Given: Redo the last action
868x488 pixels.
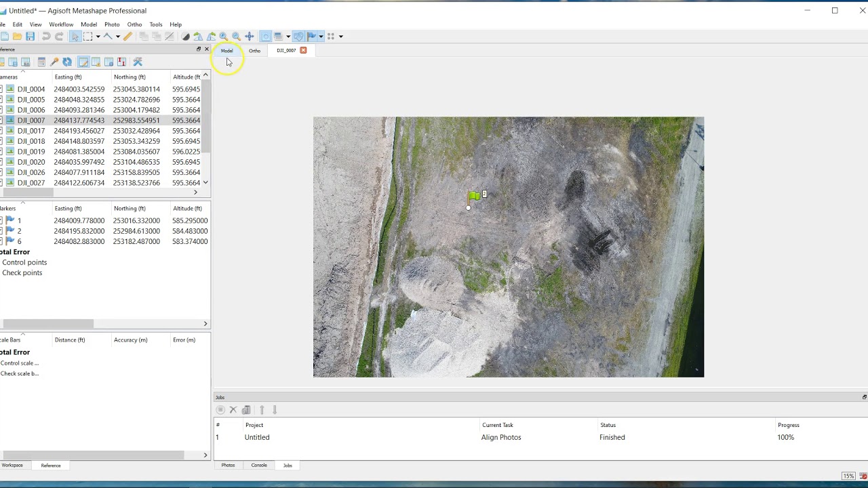Looking at the screenshot, I should click(x=59, y=37).
